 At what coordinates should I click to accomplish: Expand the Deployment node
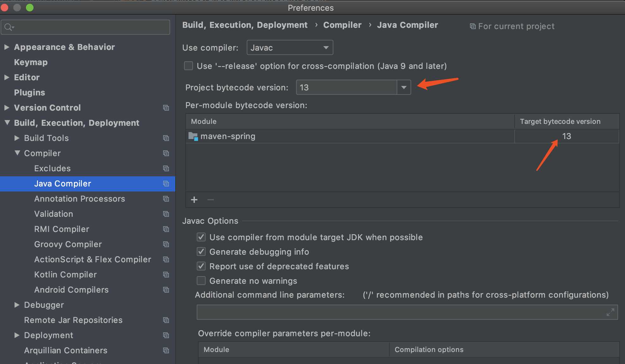pos(17,335)
